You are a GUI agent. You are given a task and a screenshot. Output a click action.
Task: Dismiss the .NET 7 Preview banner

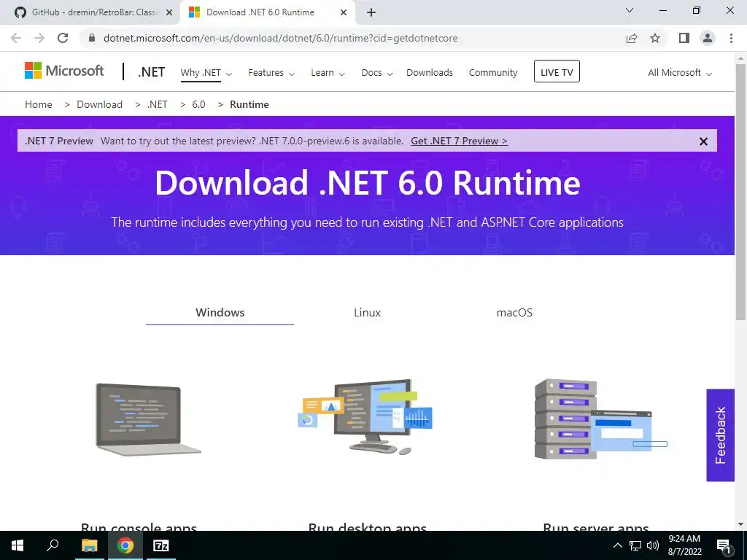[x=703, y=141]
